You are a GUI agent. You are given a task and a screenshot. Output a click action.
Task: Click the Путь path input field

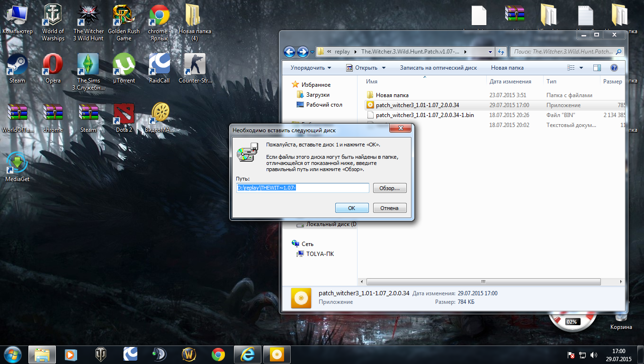[x=303, y=188]
